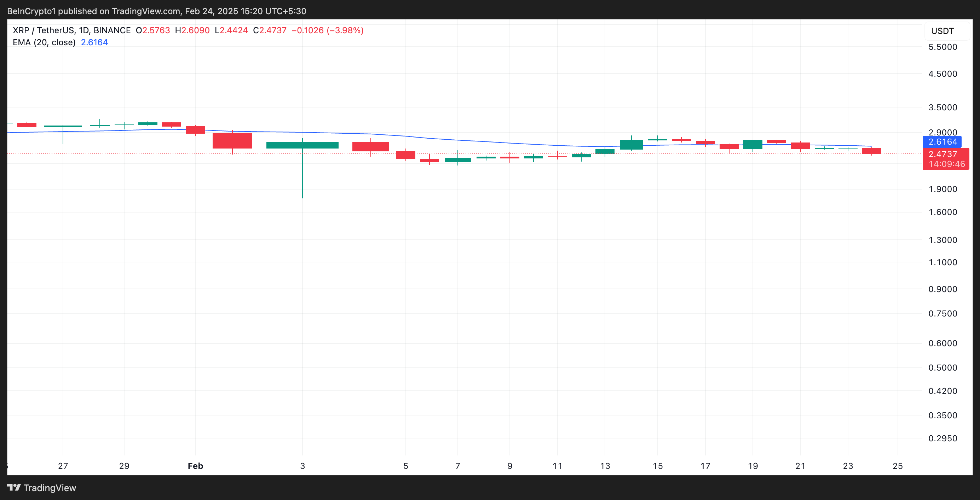This screenshot has height=500, width=980.
Task: Click the large red candle after Feb 1
Action: pyautogui.click(x=232, y=141)
